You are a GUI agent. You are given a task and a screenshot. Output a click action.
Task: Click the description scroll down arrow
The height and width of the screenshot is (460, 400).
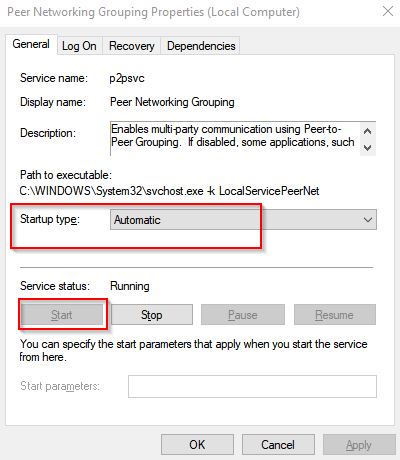(367, 147)
